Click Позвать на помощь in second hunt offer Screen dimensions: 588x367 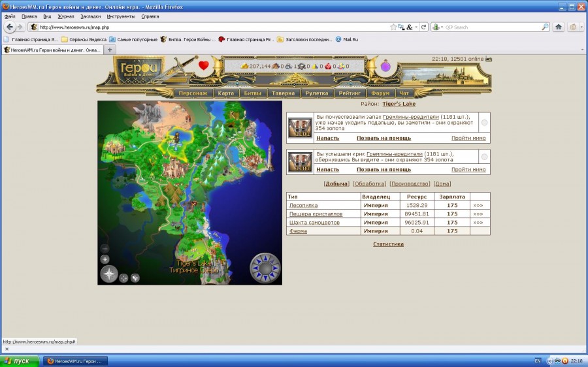384,169
